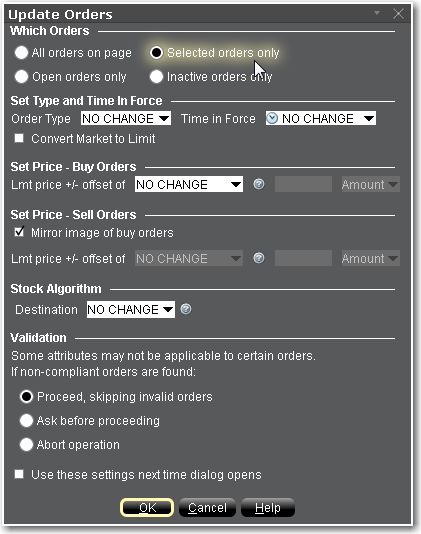Expand the Stock Algorithm Destination dropdown
421x534 pixels.
tap(131, 309)
